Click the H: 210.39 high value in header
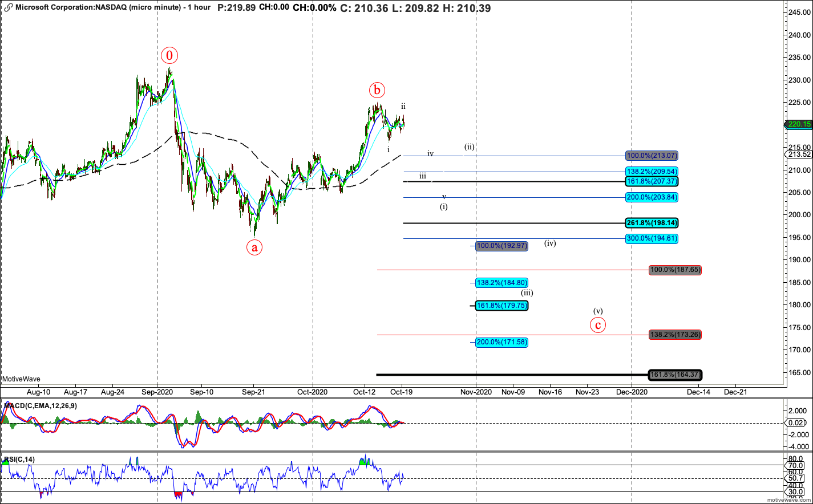This screenshot has height=504, width=813. tap(466, 8)
